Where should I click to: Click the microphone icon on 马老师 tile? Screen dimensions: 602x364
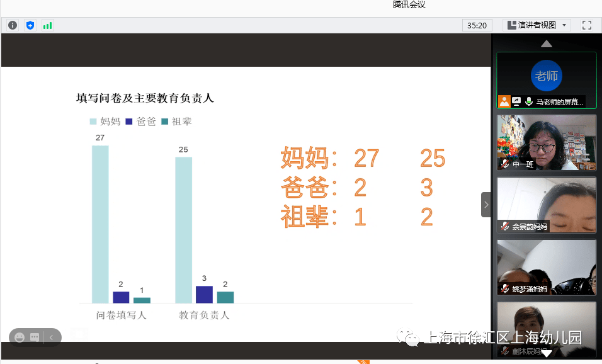pyautogui.click(x=529, y=101)
